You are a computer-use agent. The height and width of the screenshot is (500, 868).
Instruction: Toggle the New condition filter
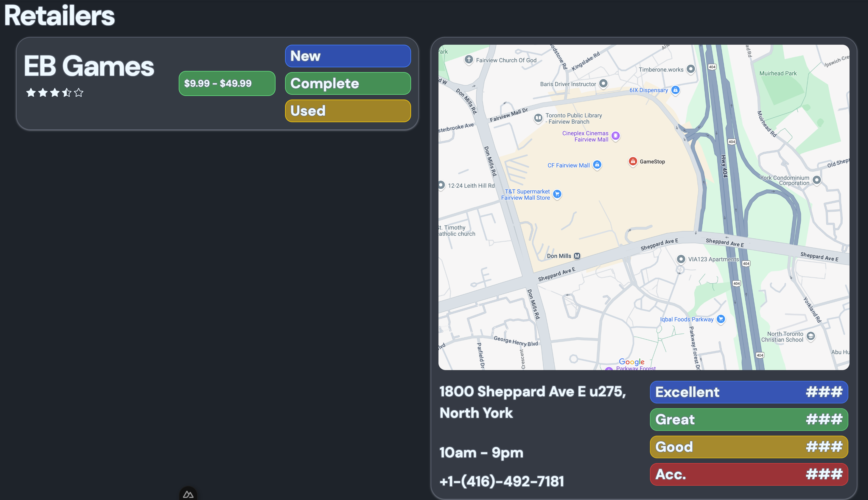pyautogui.click(x=347, y=56)
